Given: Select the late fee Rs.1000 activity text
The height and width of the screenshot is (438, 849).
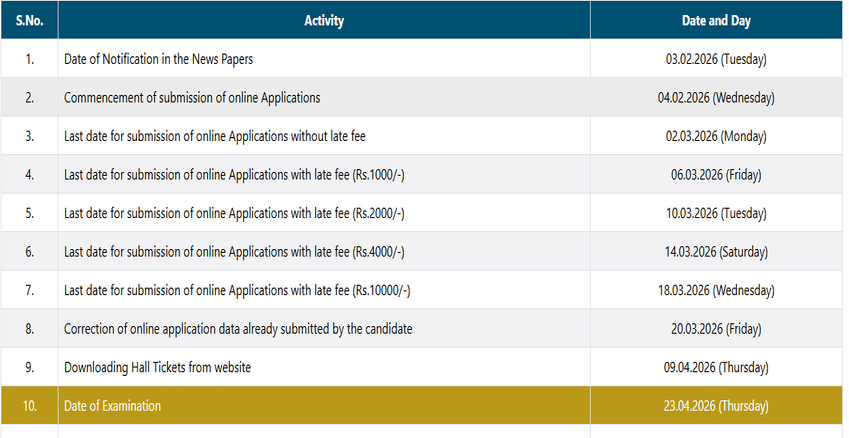Looking at the screenshot, I should 234,175.
